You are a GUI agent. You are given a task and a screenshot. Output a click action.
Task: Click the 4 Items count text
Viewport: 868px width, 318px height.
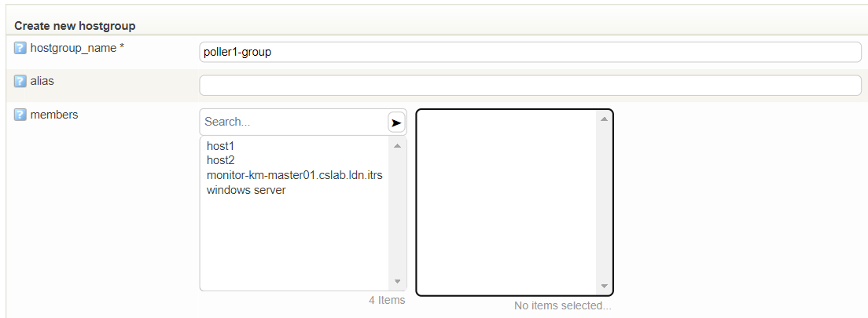tap(387, 300)
